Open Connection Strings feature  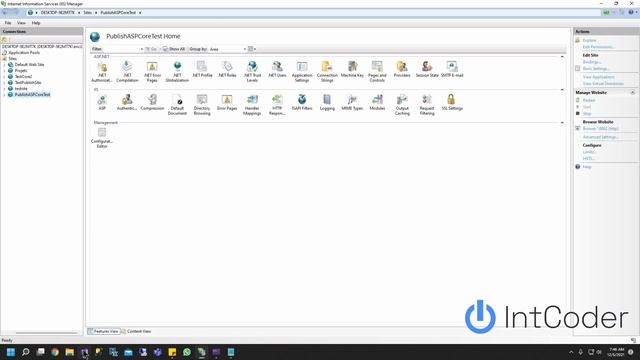[327, 71]
